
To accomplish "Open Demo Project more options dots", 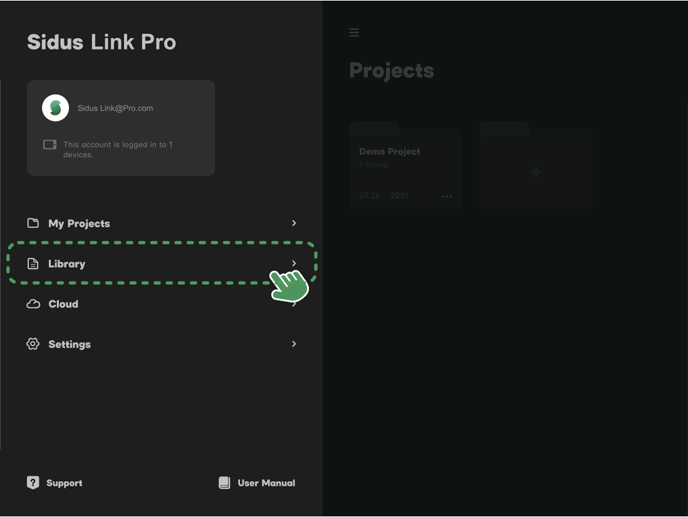I will 447,196.
